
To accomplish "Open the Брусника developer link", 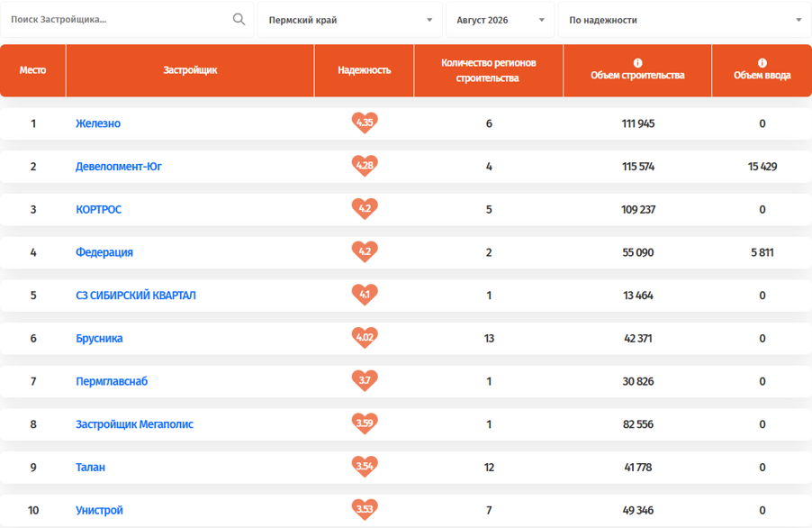I will pos(99,339).
